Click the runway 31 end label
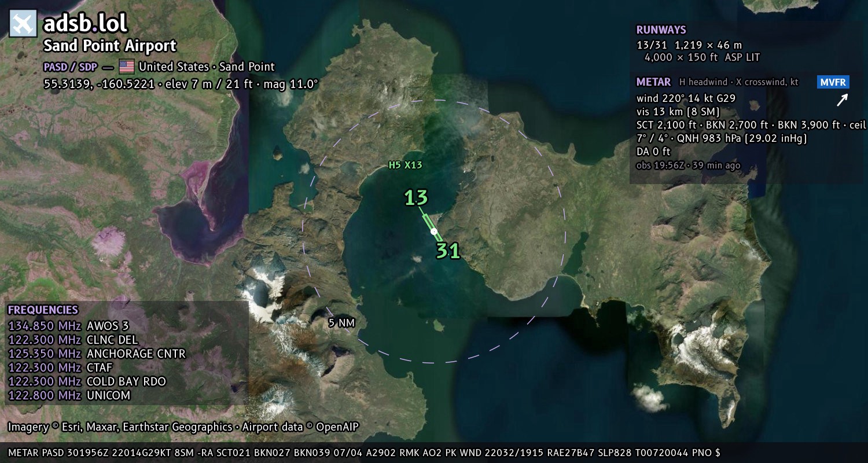 coord(448,251)
